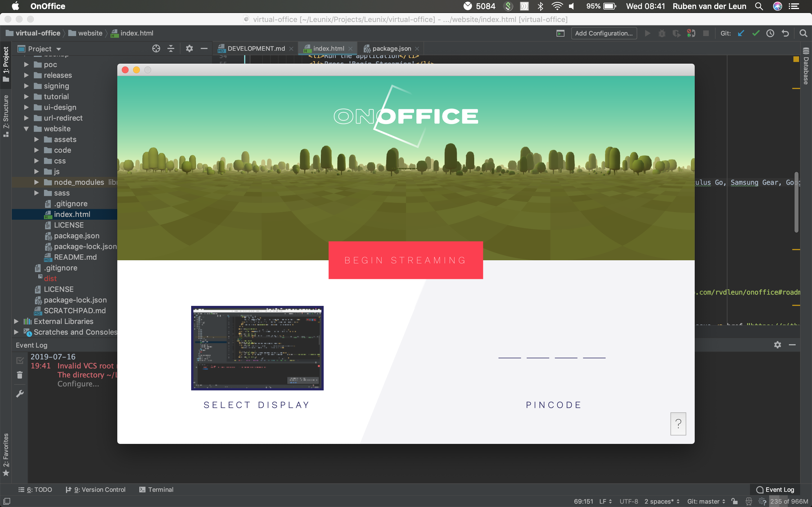The width and height of the screenshot is (812, 507).
Task: Enable Select Opened File crosshair in Project panel
Action: pyautogui.click(x=156, y=48)
